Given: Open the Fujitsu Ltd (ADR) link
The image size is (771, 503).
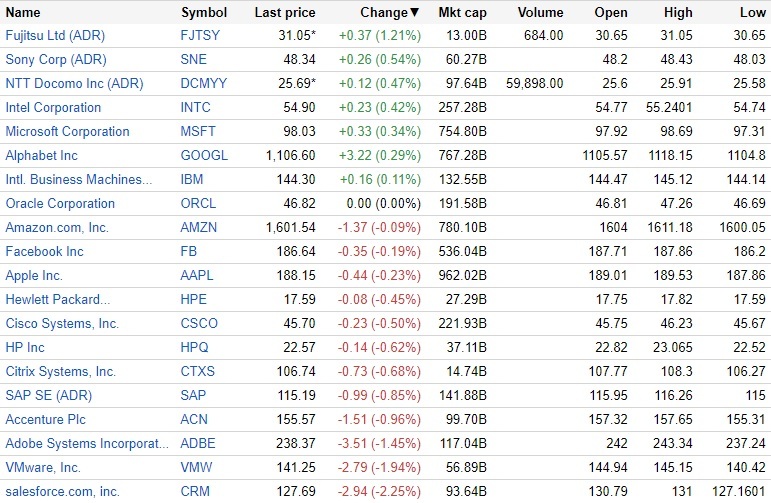Looking at the screenshot, I should 55,35.
